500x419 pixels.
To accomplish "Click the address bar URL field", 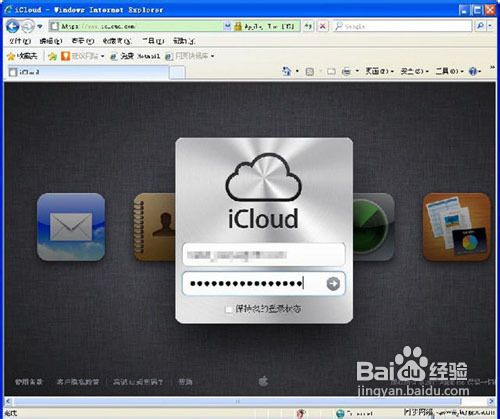I will click(x=137, y=26).
